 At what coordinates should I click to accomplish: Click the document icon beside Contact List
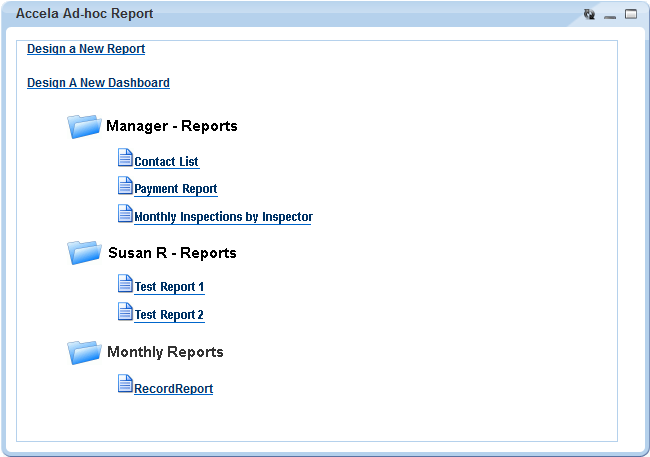125,158
